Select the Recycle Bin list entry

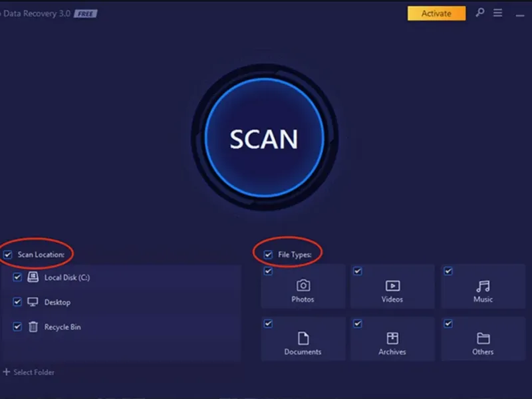(120, 327)
